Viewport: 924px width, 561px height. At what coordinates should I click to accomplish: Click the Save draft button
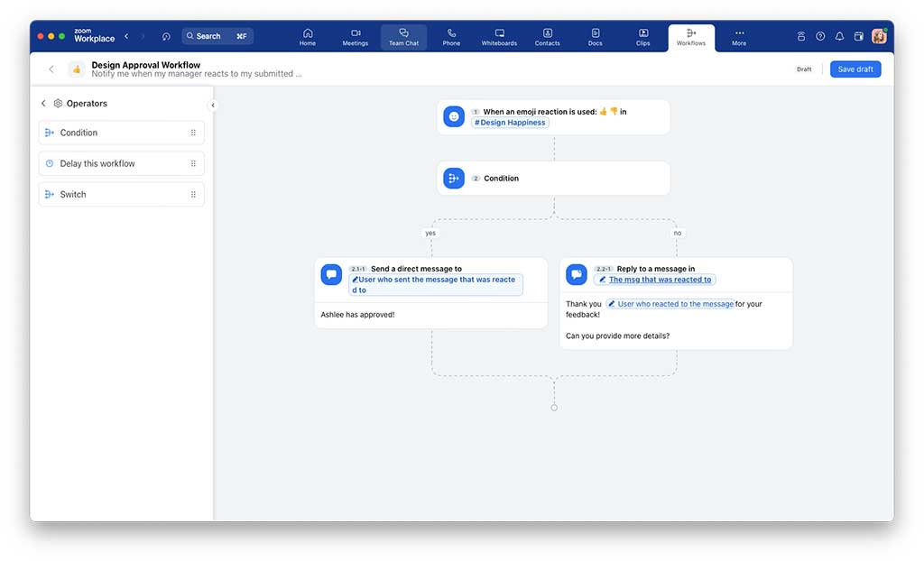[855, 69]
